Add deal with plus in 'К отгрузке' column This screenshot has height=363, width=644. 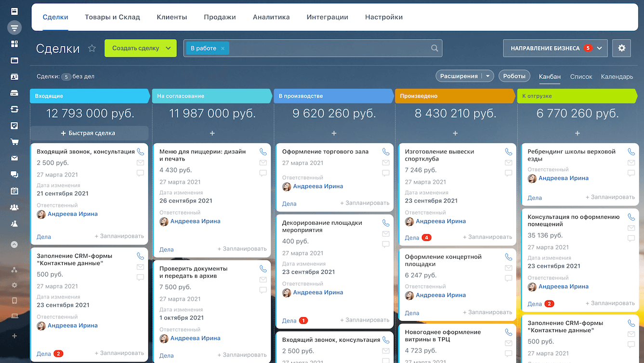[x=578, y=133]
